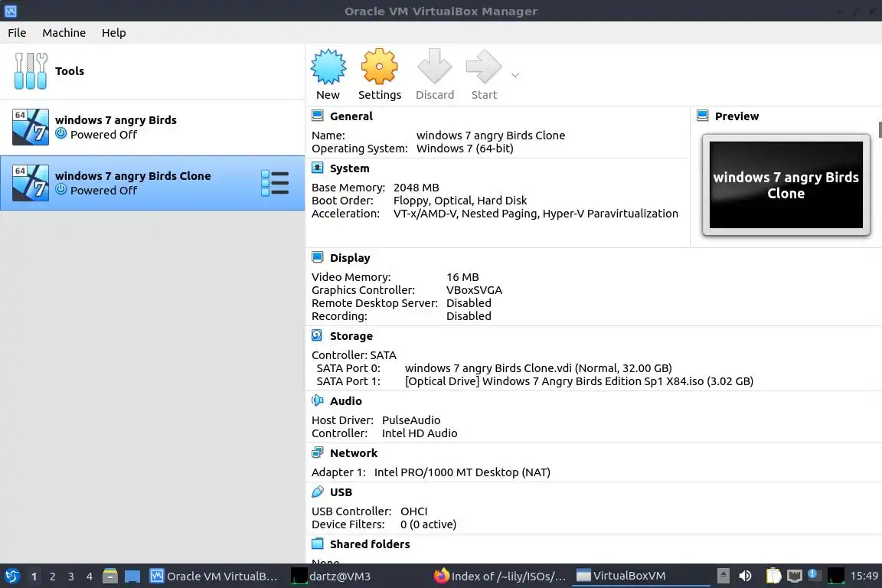The height and width of the screenshot is (588, 882).
Task: Switch to Oracle VM VirtualBox taskbar entry
Action: (x=214, y=577)
